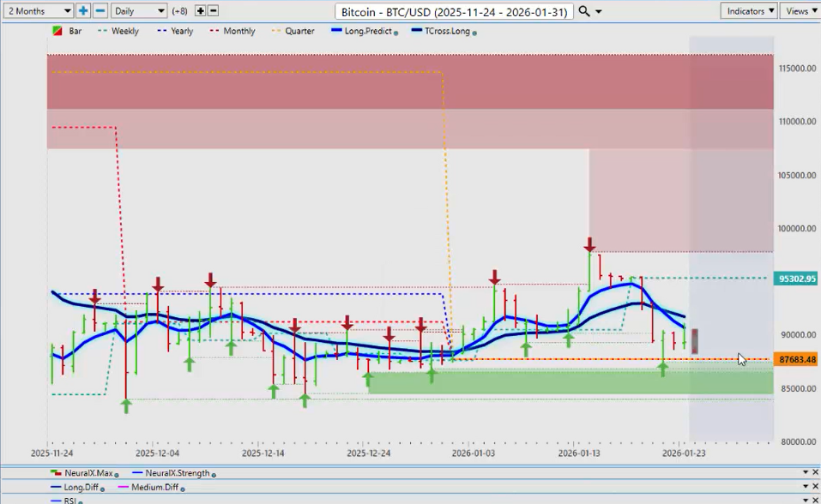Click the black plus forecast increment button
The height and width of the screenshot is (504, 821).
tap(201, 11)
